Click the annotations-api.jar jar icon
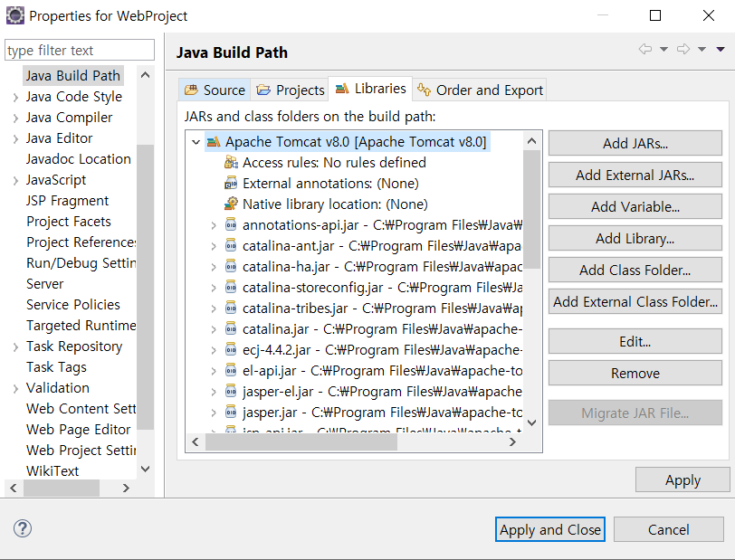The width and height of the screenshot is (735, 560). (x=231, y=225)
